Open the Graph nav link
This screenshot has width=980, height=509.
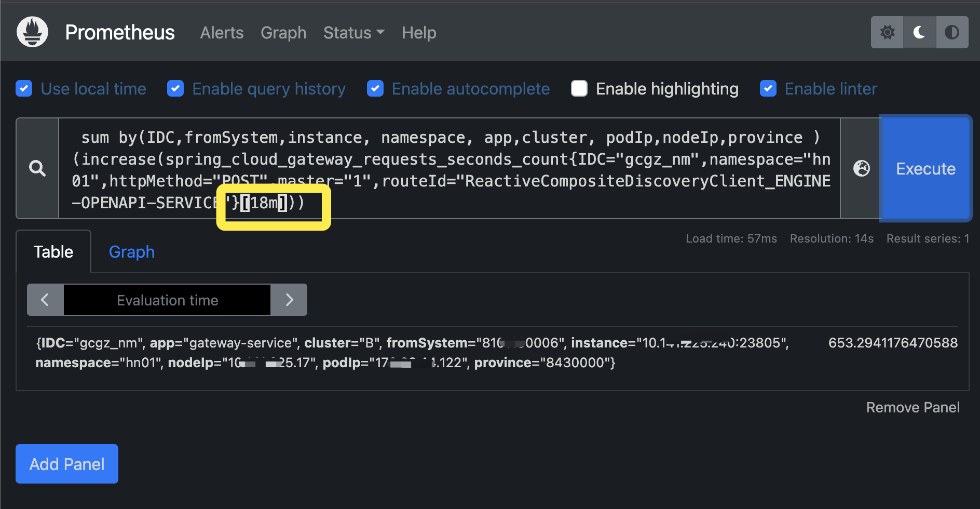(283, 33)
